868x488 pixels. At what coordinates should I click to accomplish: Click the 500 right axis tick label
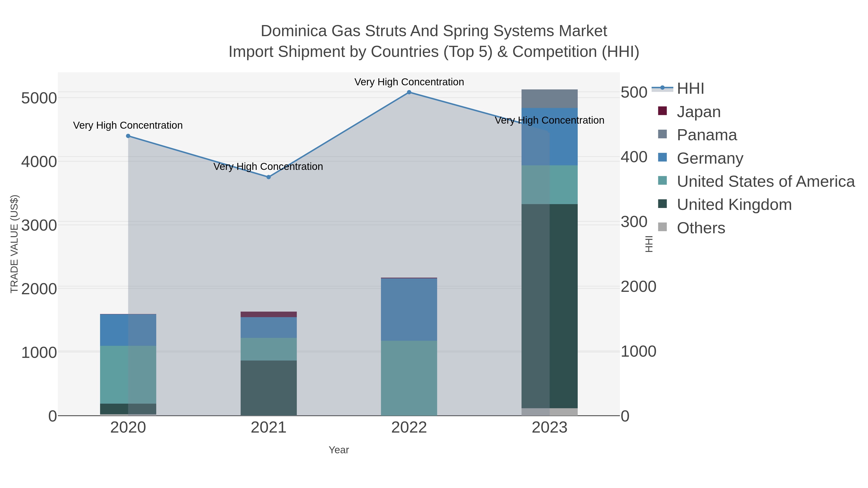click(x=634, y=92)
